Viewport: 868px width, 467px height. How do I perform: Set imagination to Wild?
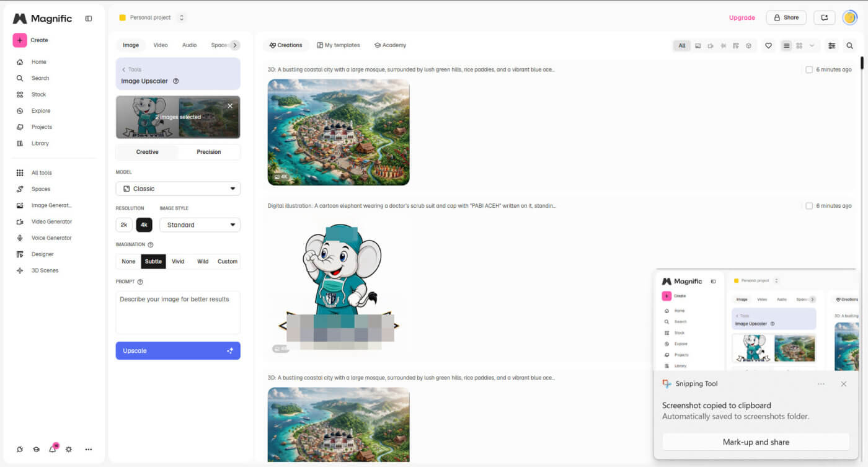click(203, 261)
